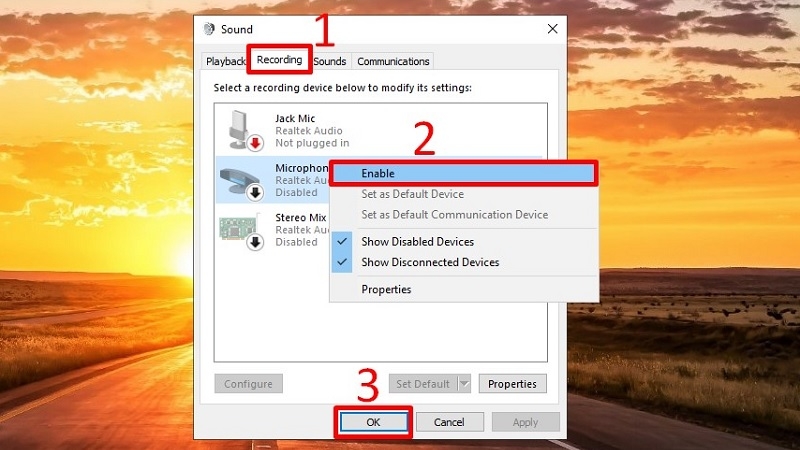Click the disabled Microphone device icon
Image resolution: width=800 pixels, height=450 pixels.
click(x=242, y=183)
